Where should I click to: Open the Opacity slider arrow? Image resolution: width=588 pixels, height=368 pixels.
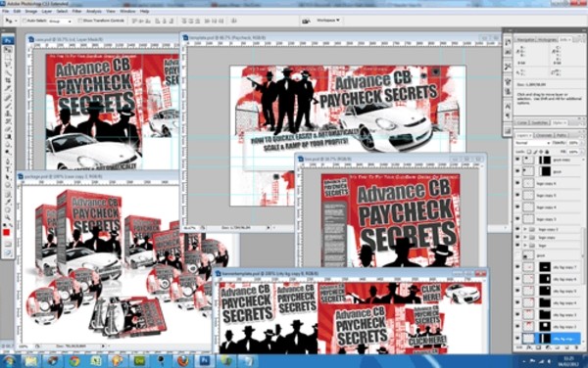[x=582, y=143]
